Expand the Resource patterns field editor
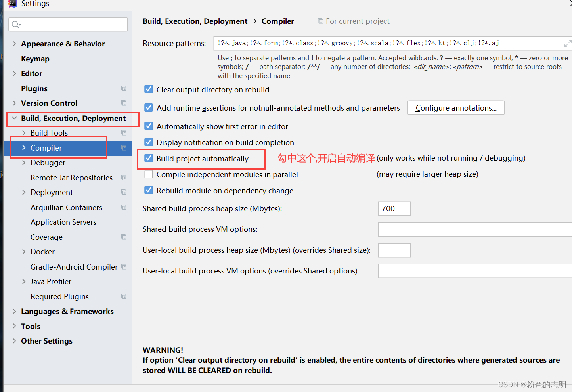 (567, 43)
